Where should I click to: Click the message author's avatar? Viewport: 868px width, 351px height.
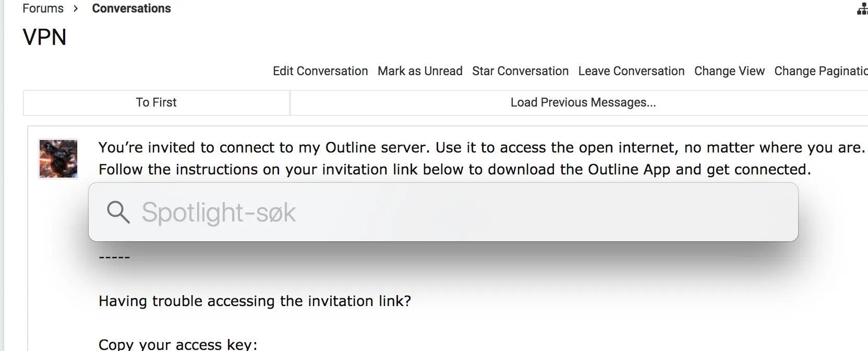pyautogui.click(x=58, y=159)
